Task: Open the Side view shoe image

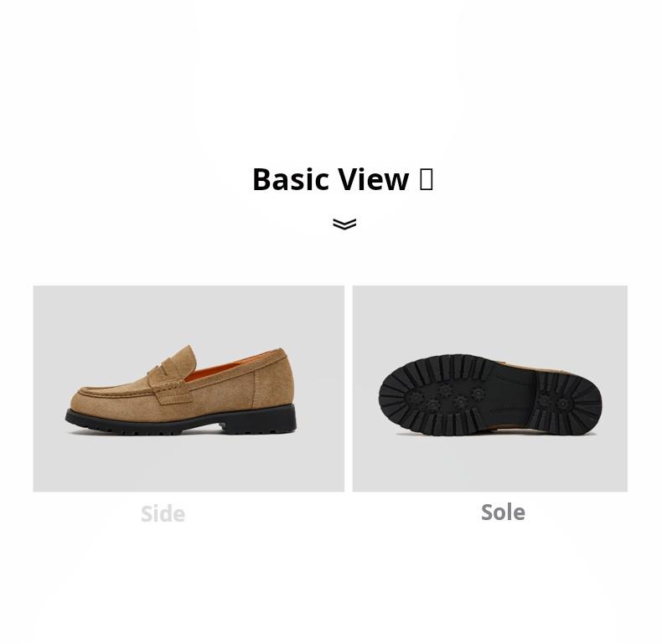Action: (x=189, y=389)
